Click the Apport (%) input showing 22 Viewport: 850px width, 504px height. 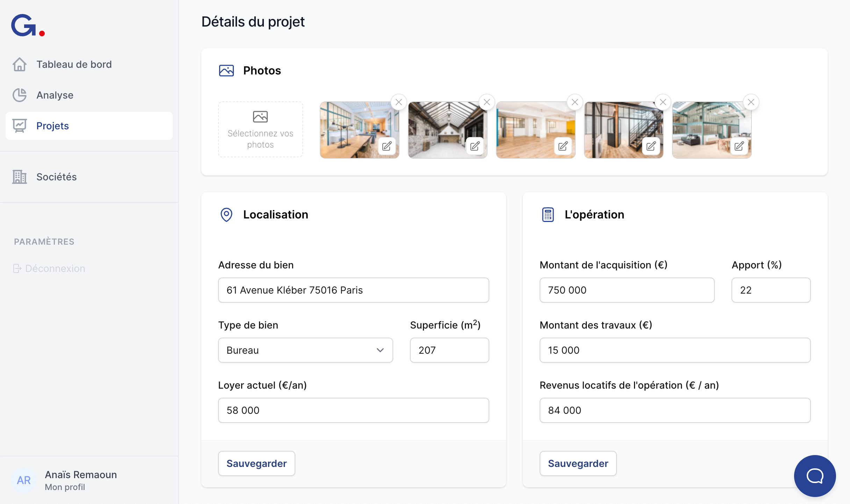771,290
